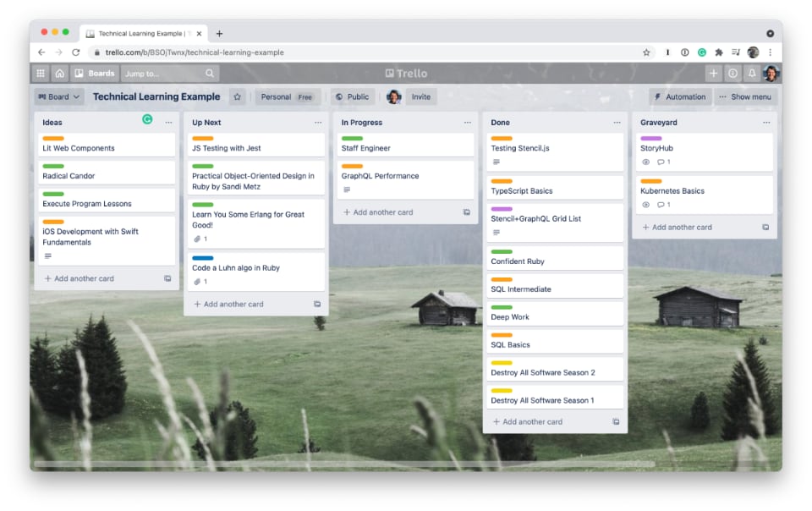Screen dimensions: 812x511
Task: Click watch eye icon on Kubernetes Basics card
Action: pyautogui.click(x=645, y=205)
